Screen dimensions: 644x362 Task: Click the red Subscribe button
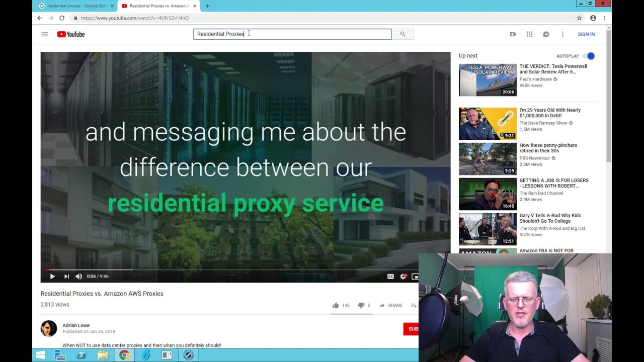(x=411, y=329)
